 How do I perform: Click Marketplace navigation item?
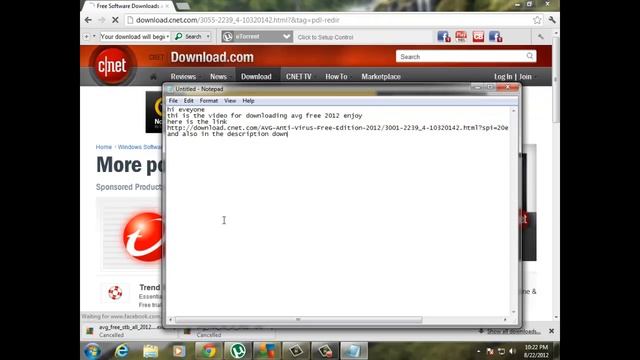click(381, 76)
